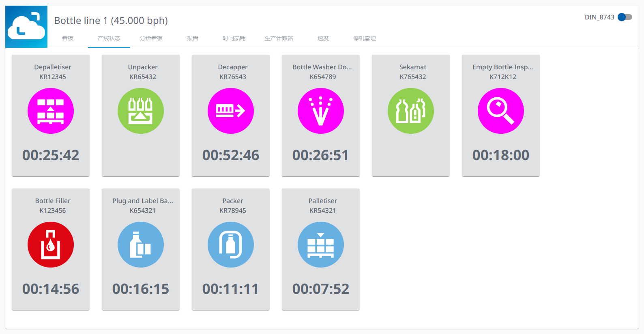Open the 停机管理 tab

tap(365, 38)
